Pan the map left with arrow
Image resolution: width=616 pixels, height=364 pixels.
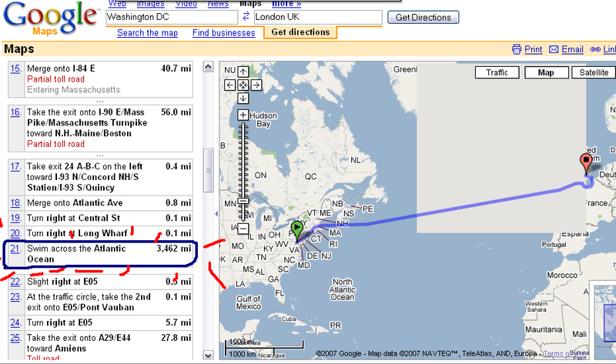point(230,85)
